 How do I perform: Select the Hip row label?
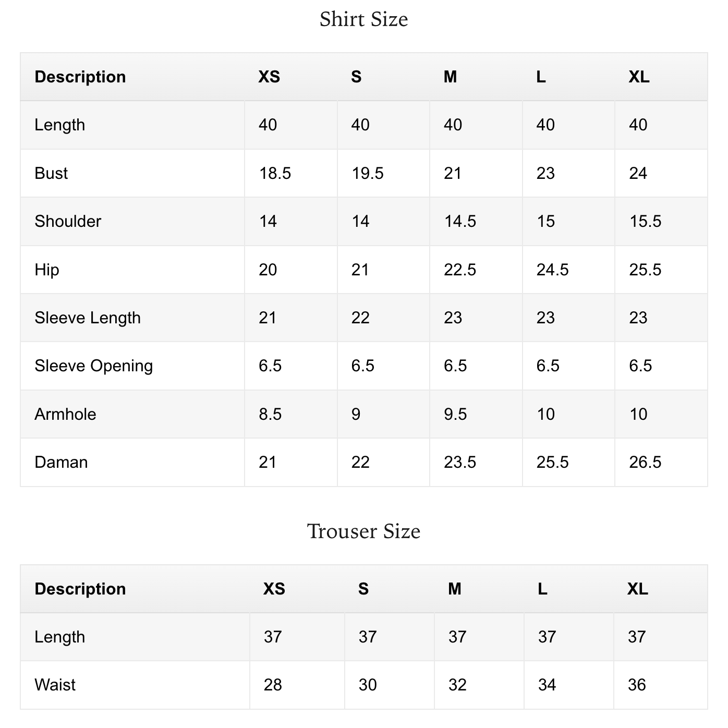tap(47, 270)
